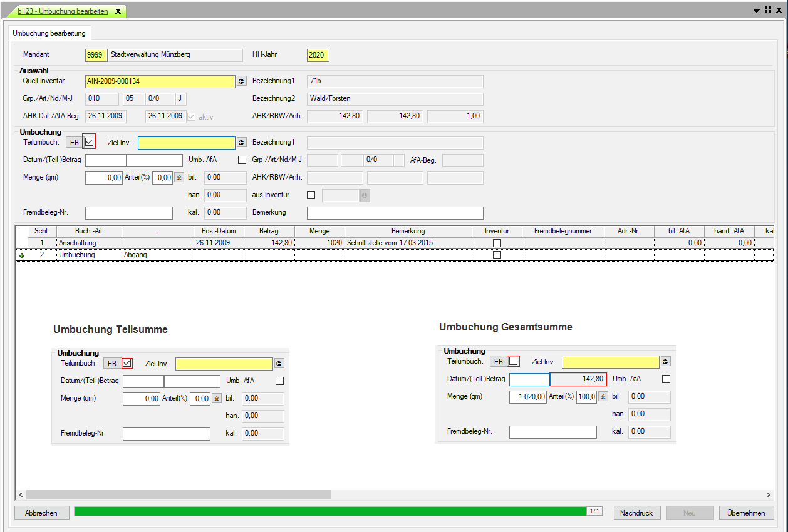Click the EB button next to Teilumbuch.
Viewport: 788px width, 532px height.
(74, 143)
